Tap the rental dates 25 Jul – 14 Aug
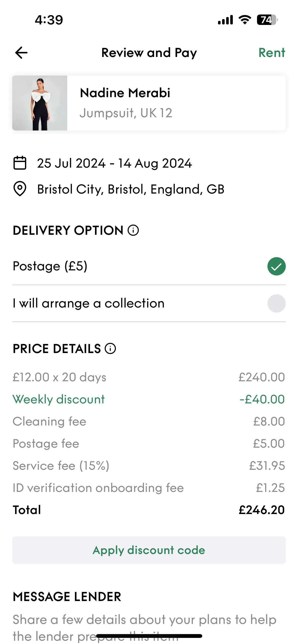 click(x=114, y=163)
